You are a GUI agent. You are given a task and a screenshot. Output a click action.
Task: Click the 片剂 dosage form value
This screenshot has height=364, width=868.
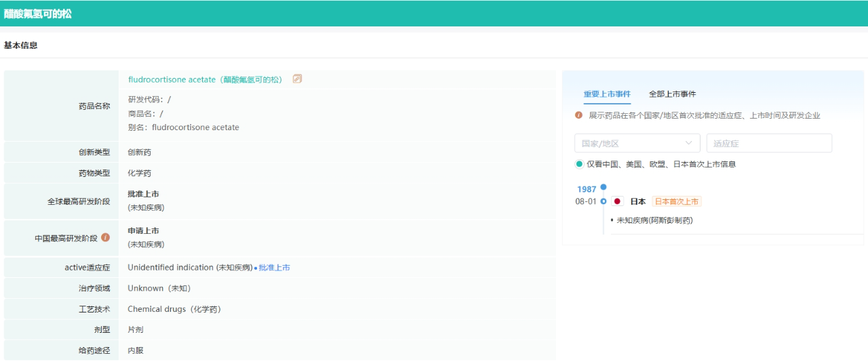click(136, 330)
